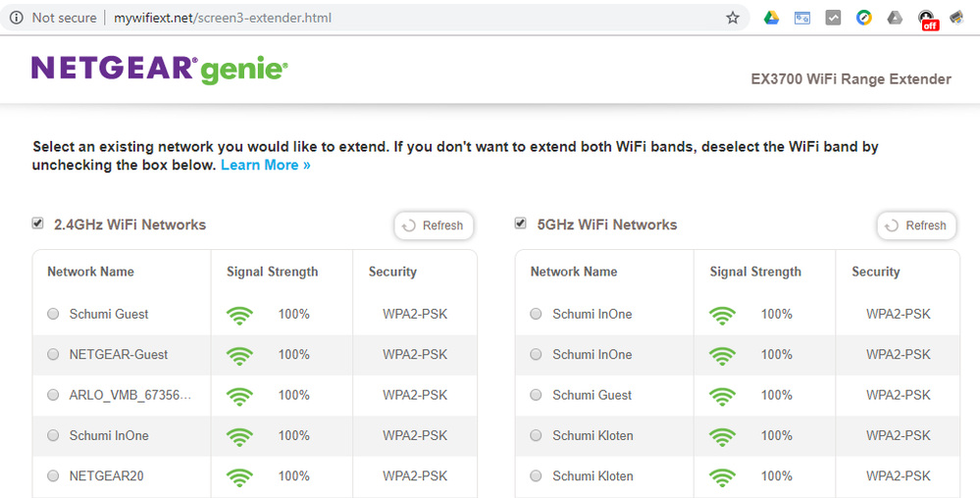The image size is (980, 498).
Task: Click the 5GHz Signal Strength column header
Action: (x=755, y=272)
